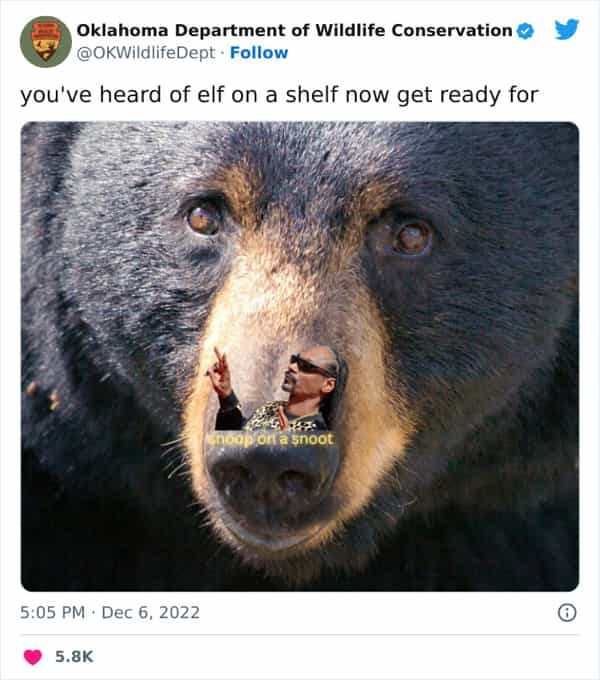View the 5.8K likes count
The image size is (600, 680).
pos(74,657)
